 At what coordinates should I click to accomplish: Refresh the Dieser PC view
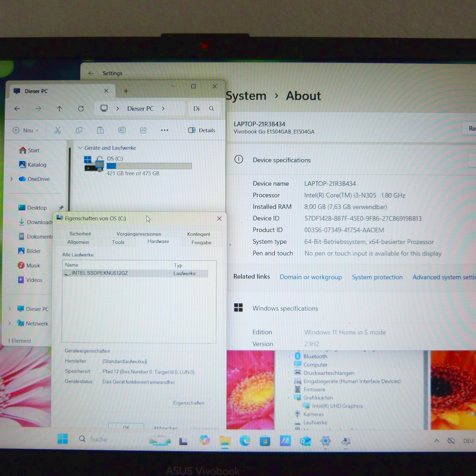click(81, 109)
